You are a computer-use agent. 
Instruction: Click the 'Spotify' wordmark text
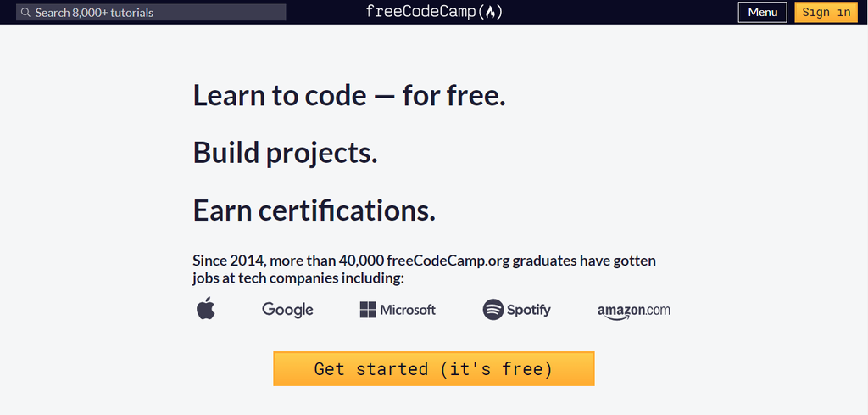click(529, 310)
